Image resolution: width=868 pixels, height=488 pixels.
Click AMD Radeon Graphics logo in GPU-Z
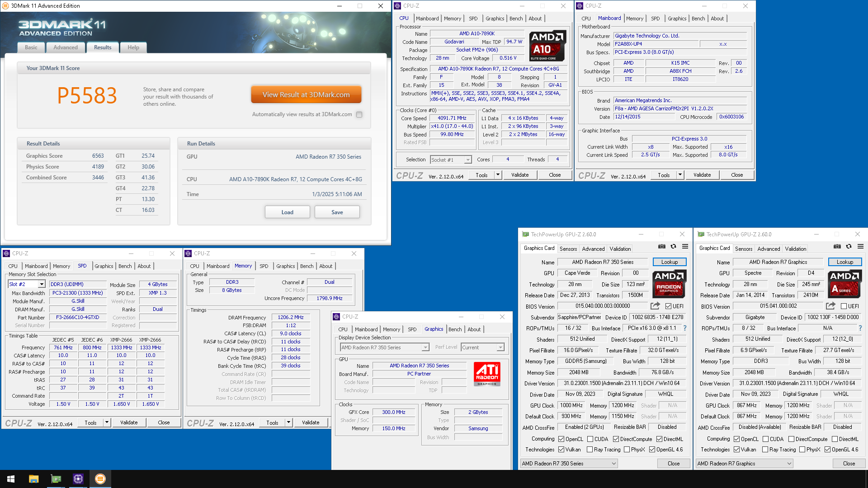click(x=669, y=284)
